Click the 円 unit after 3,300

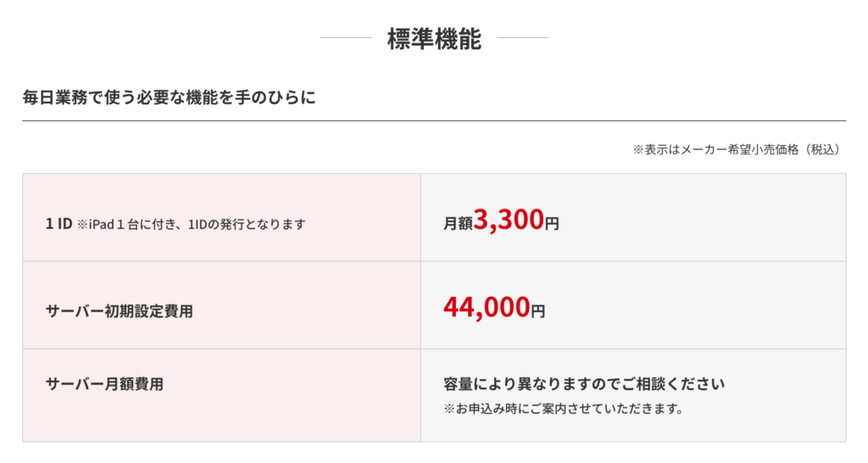point(552,224)
